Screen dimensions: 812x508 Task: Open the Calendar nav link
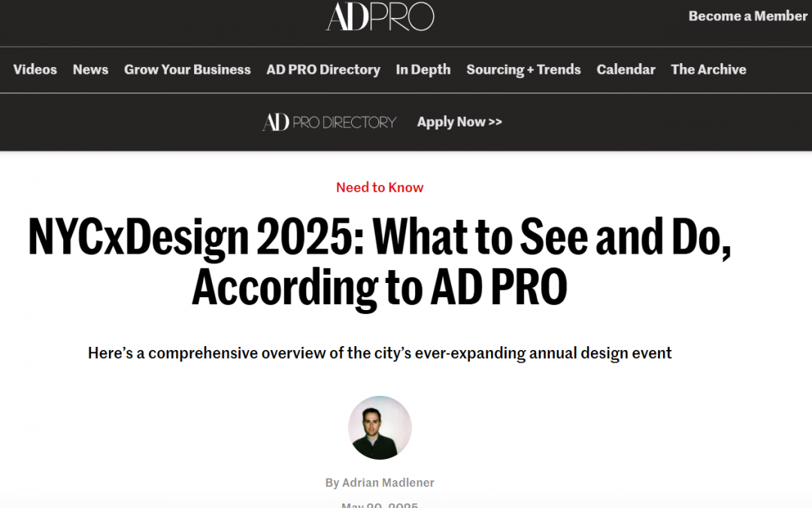pyautogui.click(x=626, y=69)
